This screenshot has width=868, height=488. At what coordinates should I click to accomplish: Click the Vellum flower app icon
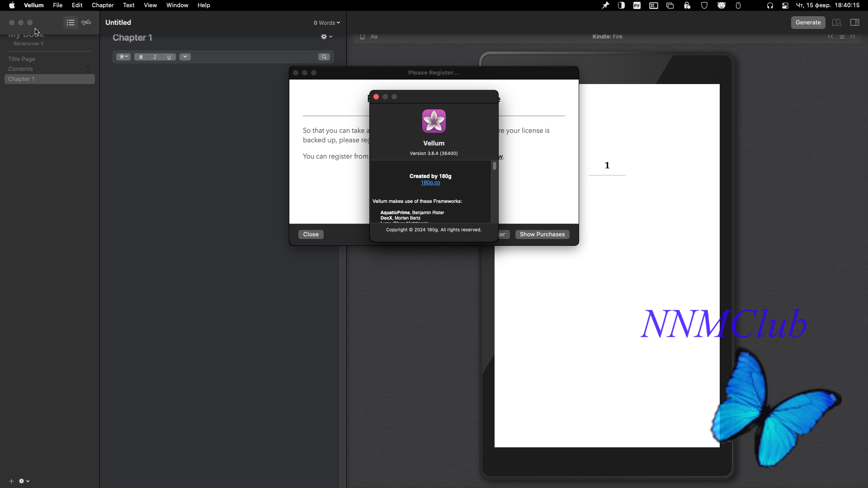434,121
